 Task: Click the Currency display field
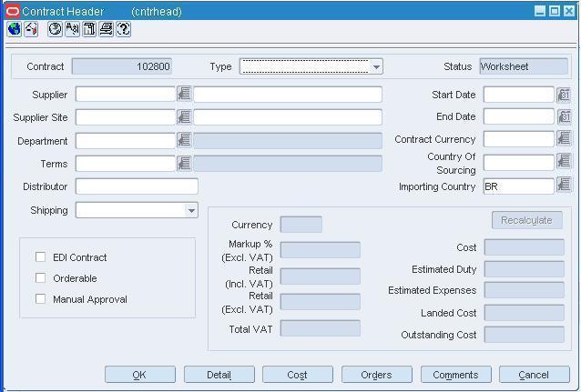coord(301,225)
